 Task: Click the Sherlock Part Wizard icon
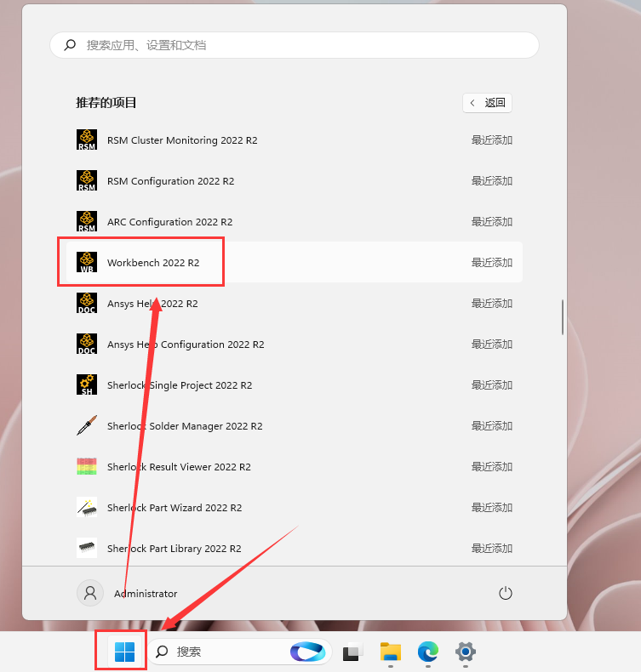click(x=87, y=507)
